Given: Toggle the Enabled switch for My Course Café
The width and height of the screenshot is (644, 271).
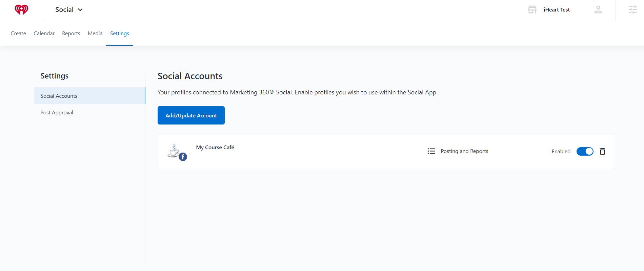Looking at the screenshot, I should pyautogui.click(x=585, y=151).
